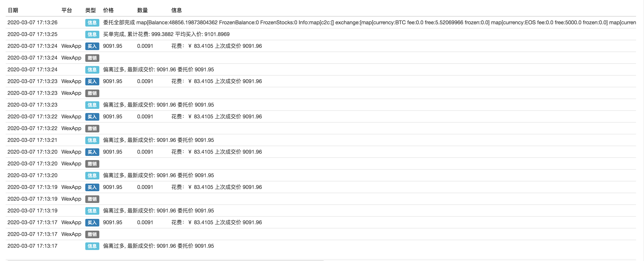
Task: Select the 撤销 badge at 17:13:24
Action: [x=92, y=58]
